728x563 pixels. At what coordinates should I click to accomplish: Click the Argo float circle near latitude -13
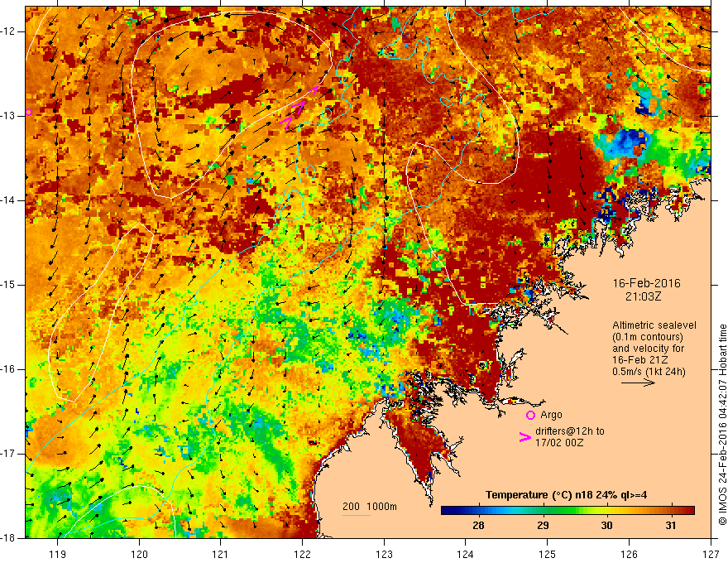(x=29, y=112)
